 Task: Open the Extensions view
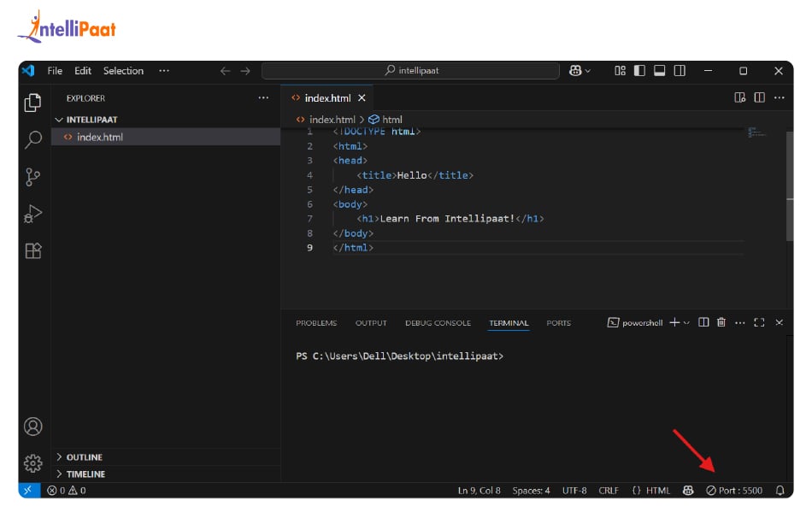tap(33, 250)
